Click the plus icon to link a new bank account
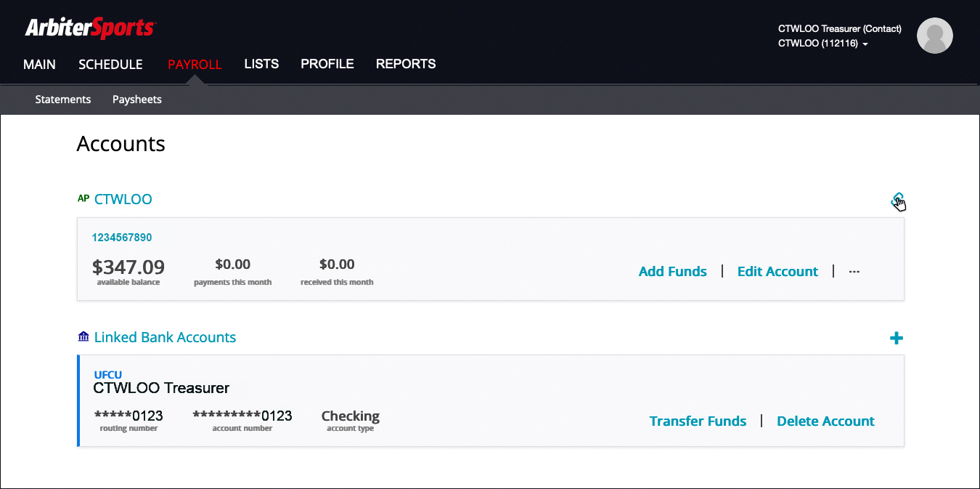The width and height of the screenshot is (980, 489). point(897,337)
